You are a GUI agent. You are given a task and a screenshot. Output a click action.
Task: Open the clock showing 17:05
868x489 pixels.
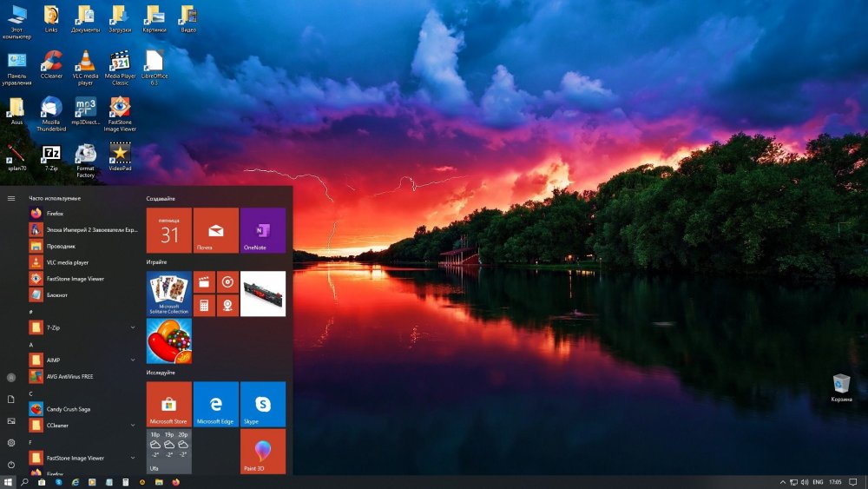pos(835,482)
